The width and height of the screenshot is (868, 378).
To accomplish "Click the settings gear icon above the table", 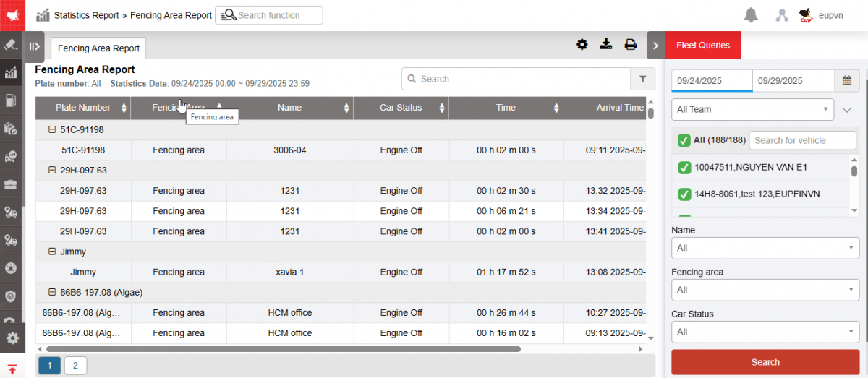I will 582,45.
